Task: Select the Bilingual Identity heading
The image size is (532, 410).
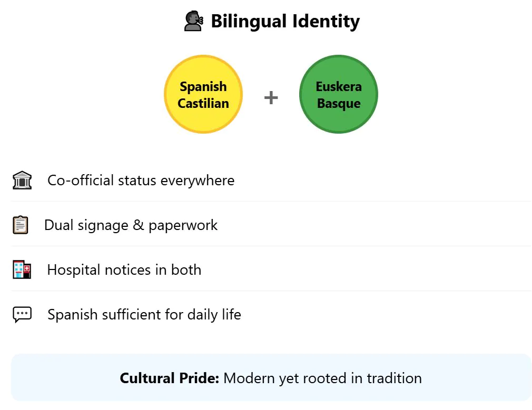Action: (285, 22)
